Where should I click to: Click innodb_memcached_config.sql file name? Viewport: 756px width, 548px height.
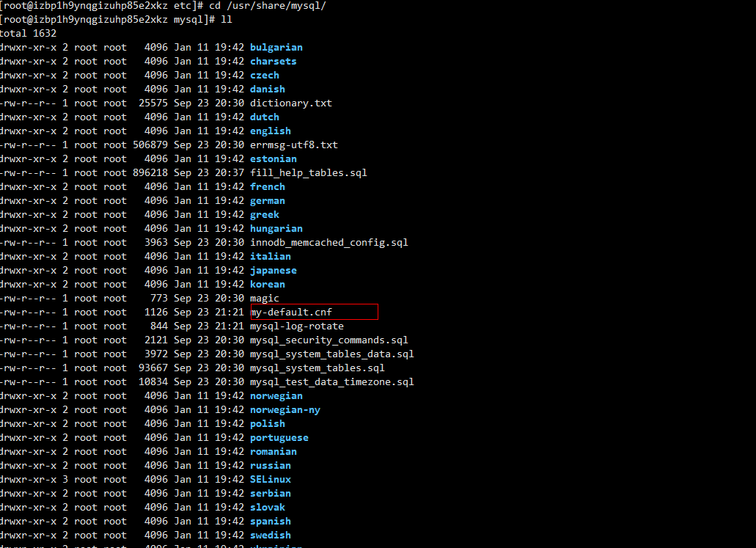pyautogui.click(x=329, y=243)
